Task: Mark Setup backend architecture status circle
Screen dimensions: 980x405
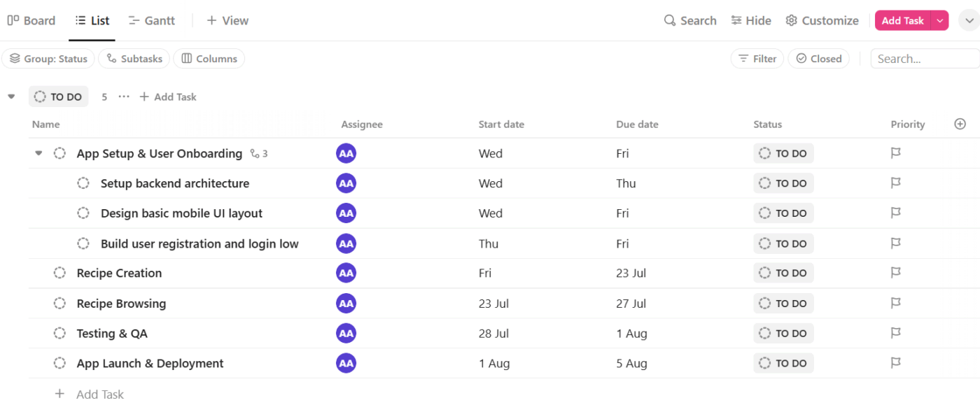Action: click(x=83, y=183)
